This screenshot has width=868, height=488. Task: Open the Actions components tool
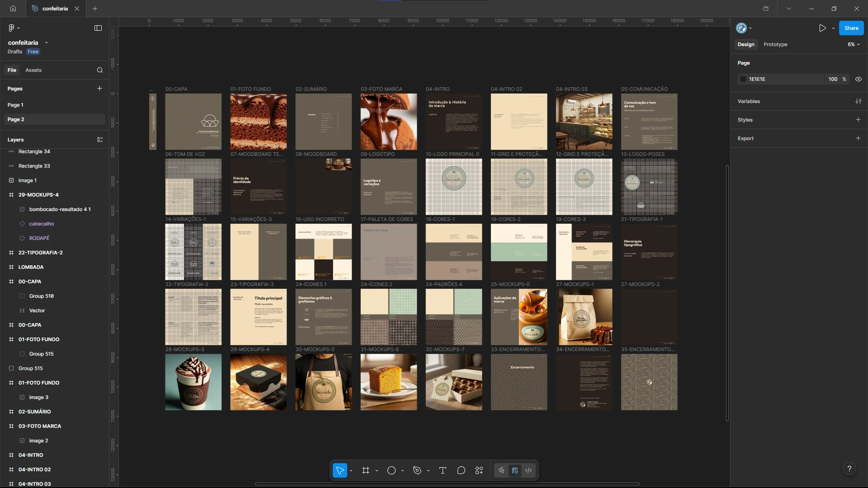pos(479,470)
